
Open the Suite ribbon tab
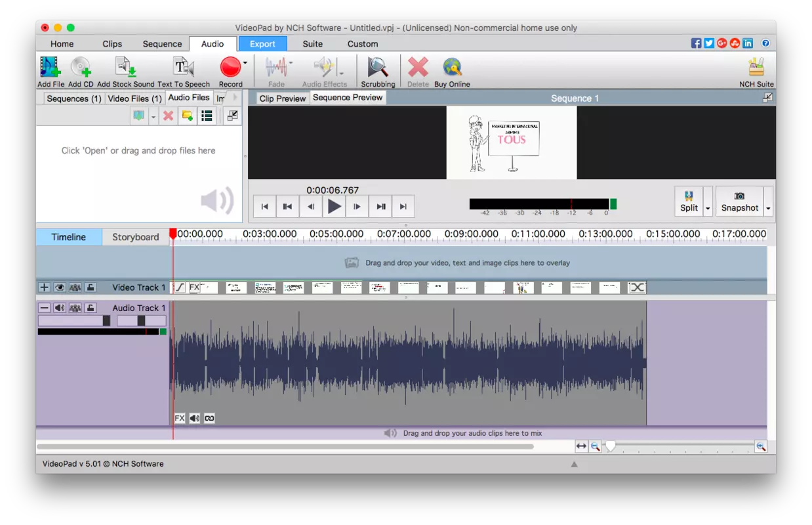click(x=313, y=44)
